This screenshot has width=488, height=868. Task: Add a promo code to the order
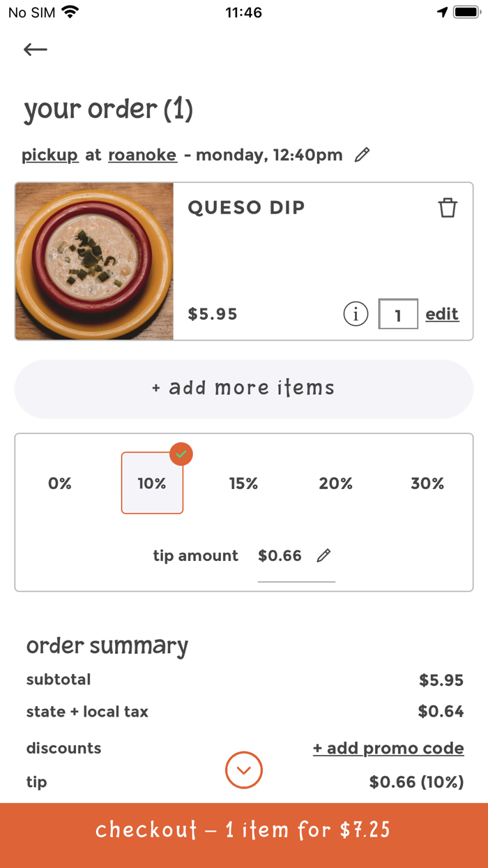click(x=388, y=748)
